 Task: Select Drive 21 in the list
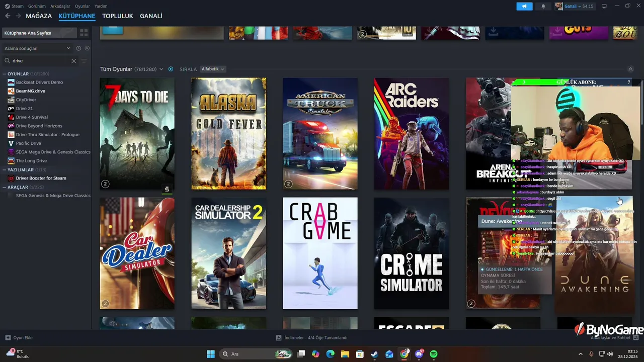(x=24, y=108)
